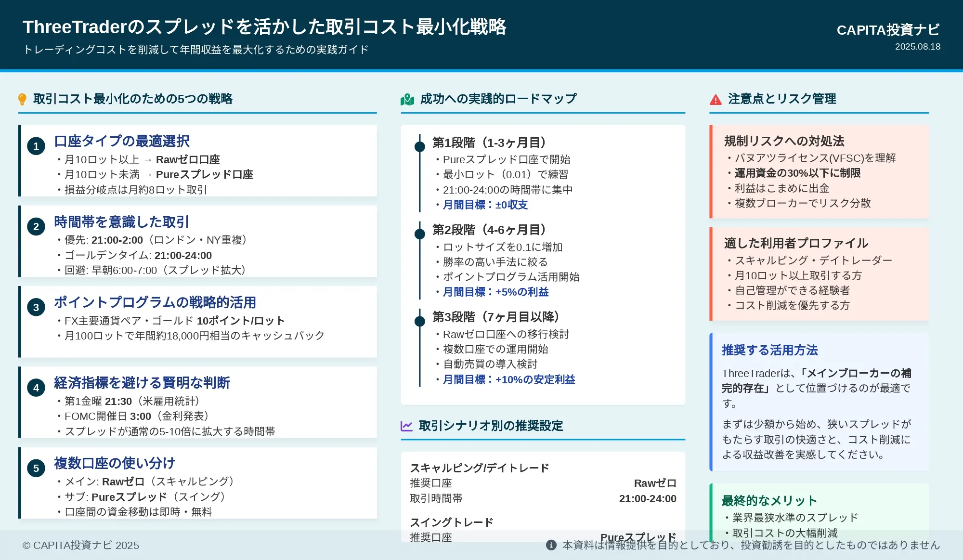963x560 pixels.
Task: Click the date 2025.08.18
Action: [918, 47]
